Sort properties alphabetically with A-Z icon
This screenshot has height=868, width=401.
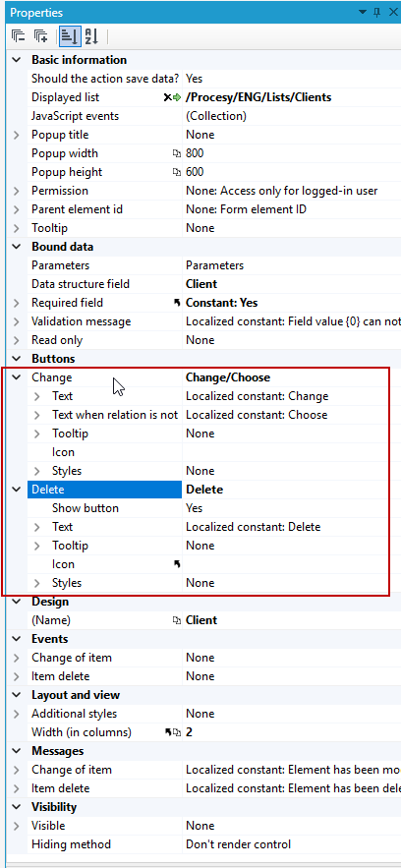click(x=91, y=36)
